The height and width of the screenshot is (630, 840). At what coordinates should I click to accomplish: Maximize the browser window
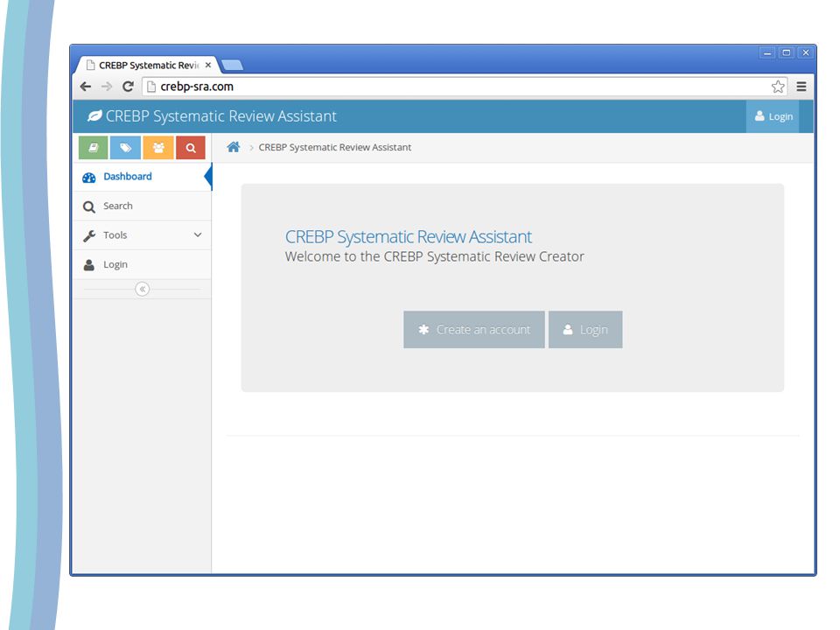(x=787, y=52)
